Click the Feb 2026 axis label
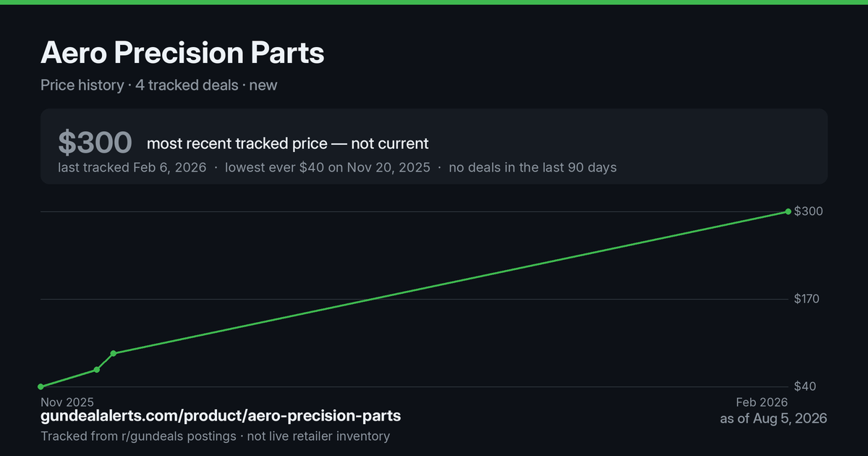The width and height of the screenshot is (868, 456). 762,402
